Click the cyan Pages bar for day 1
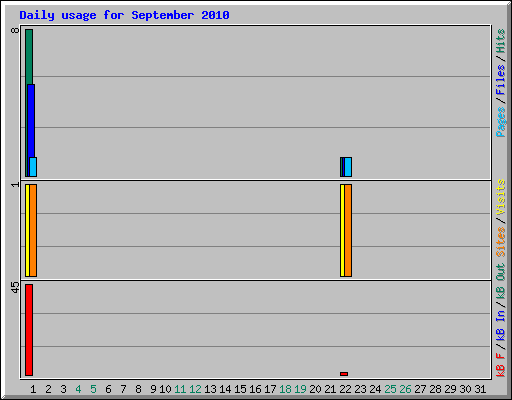Image resolution: width=512 pixels, height=400 pixels. coord(33,167)
